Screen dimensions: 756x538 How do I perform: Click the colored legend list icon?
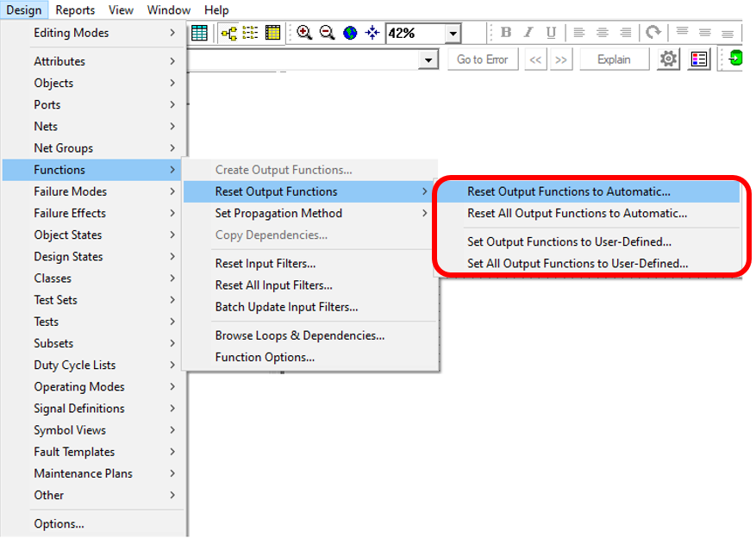coord(699,59)
